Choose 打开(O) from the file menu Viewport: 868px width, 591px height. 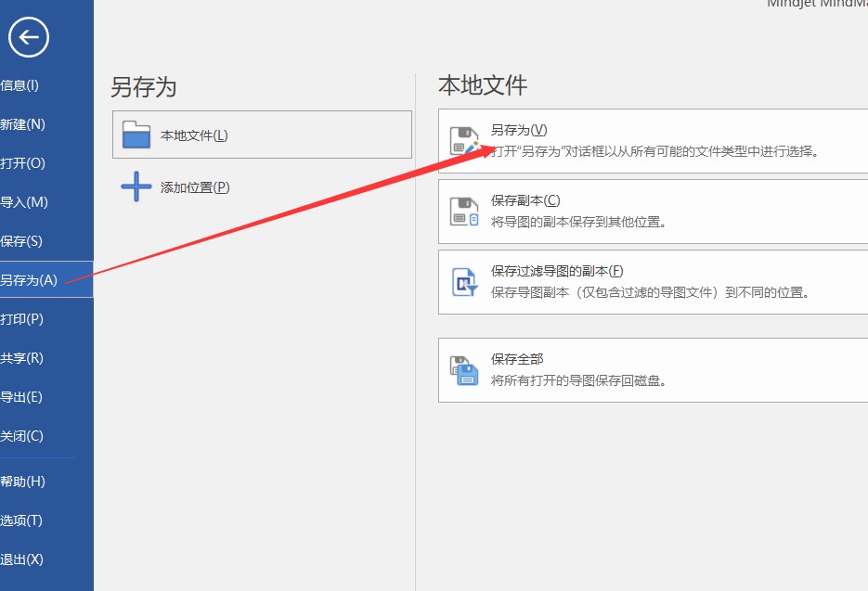click(x=23, y=163)
